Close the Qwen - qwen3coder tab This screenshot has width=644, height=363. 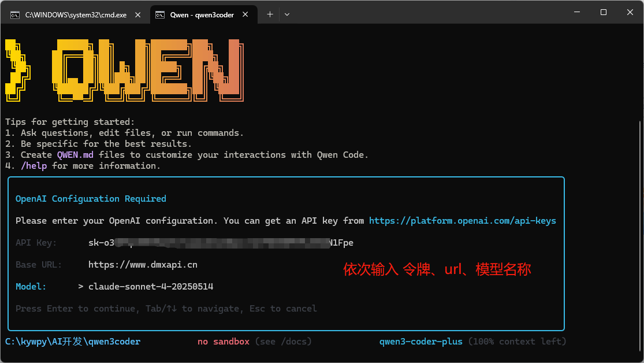coord(246,15)
